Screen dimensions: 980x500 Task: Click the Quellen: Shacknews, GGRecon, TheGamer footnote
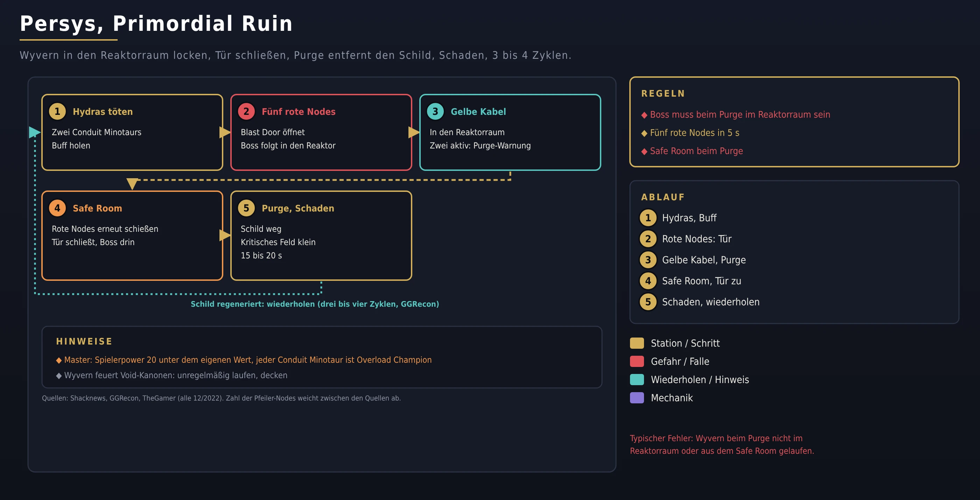pos(222,398)
